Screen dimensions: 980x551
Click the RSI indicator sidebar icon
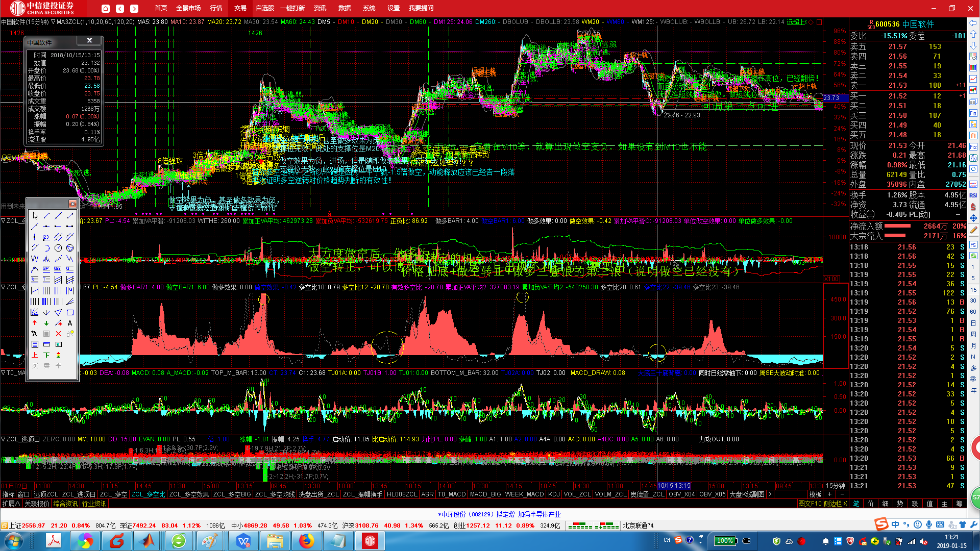[973, 195]
